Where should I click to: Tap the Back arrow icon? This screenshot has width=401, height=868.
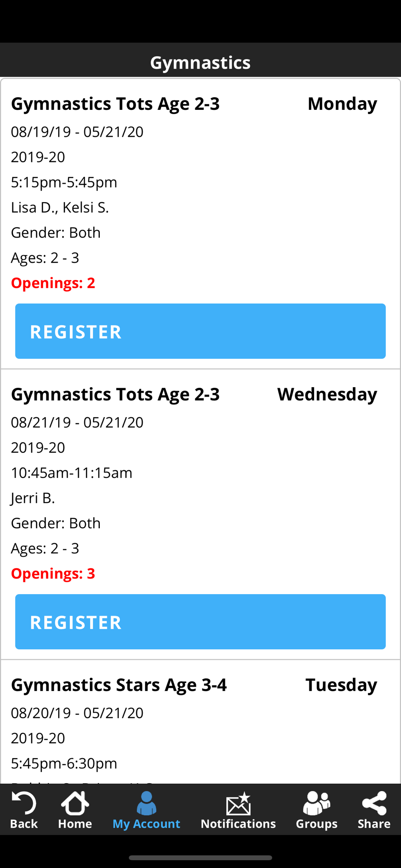pos(24,802)
